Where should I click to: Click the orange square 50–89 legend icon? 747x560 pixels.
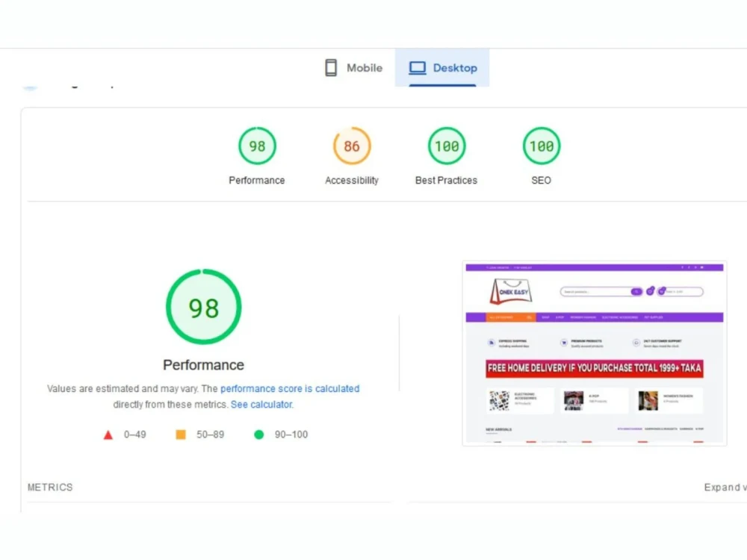point(181,435)
